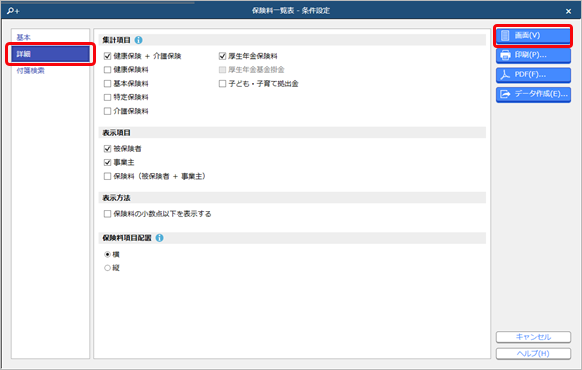Click info icon beside 保険料項目配置 heading

159,238
